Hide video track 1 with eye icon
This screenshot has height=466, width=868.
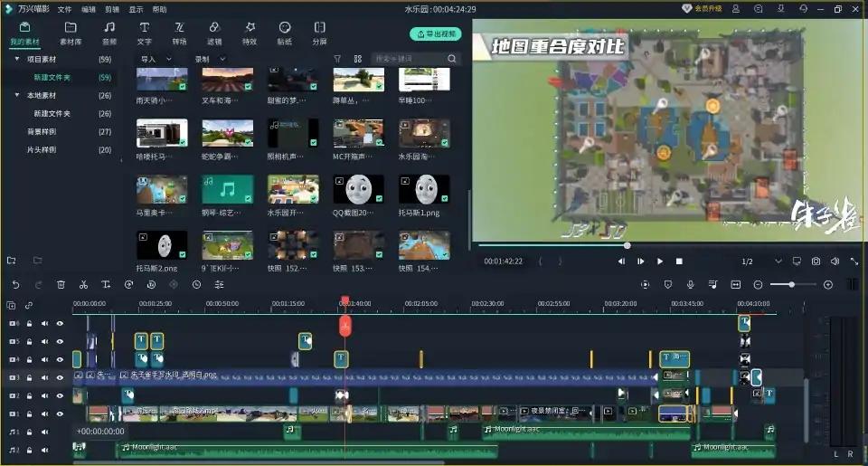[60, 414]
